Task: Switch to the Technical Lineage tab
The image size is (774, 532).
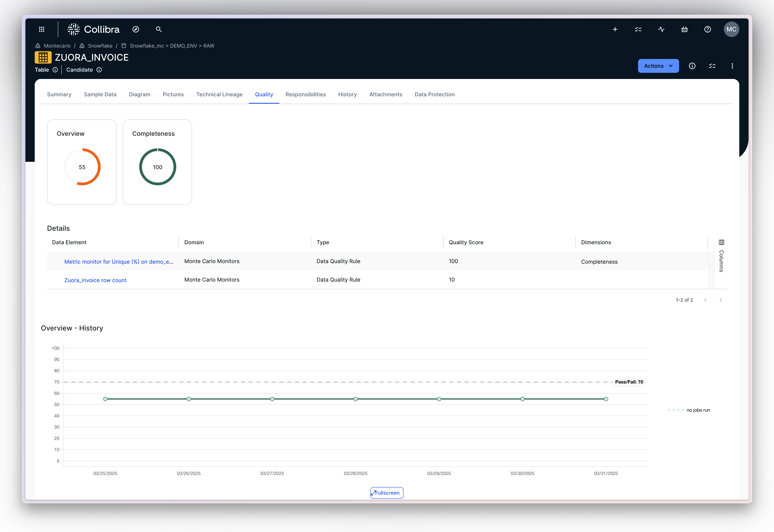Action: [x=219, y=94]
